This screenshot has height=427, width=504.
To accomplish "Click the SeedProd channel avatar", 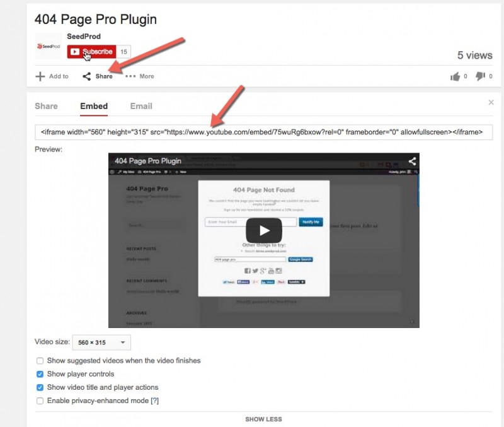I will [49, 46].
